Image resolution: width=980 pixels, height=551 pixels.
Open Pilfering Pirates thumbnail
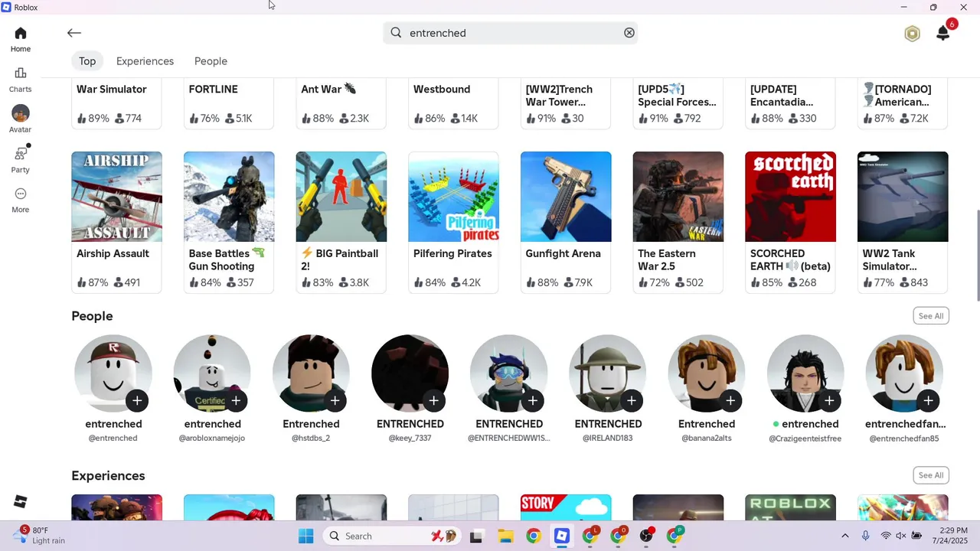coord(453,197)
